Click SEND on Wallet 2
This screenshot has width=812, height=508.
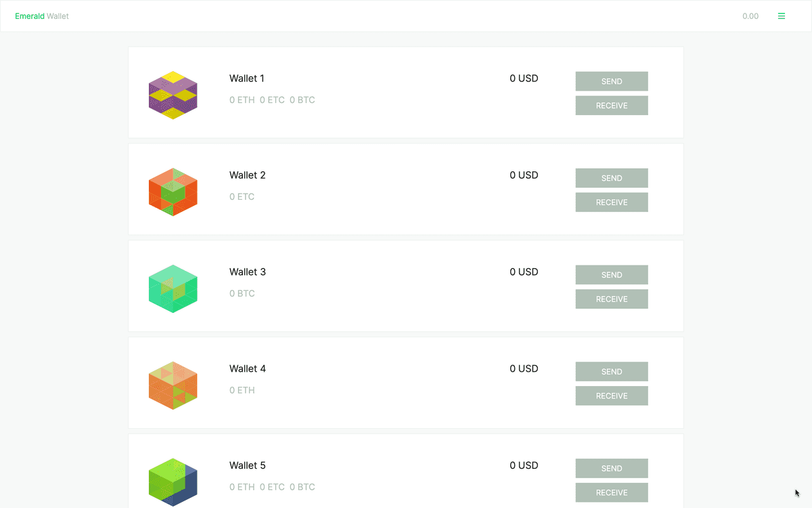611,177
